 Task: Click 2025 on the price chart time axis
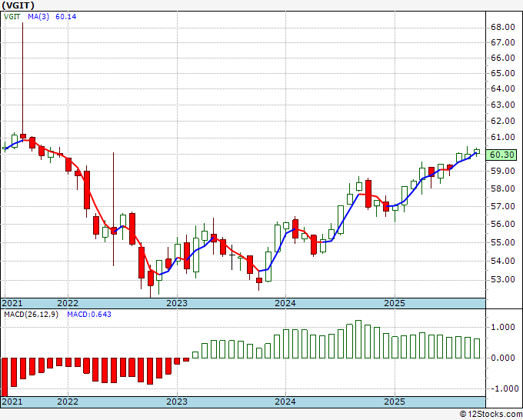395,303
